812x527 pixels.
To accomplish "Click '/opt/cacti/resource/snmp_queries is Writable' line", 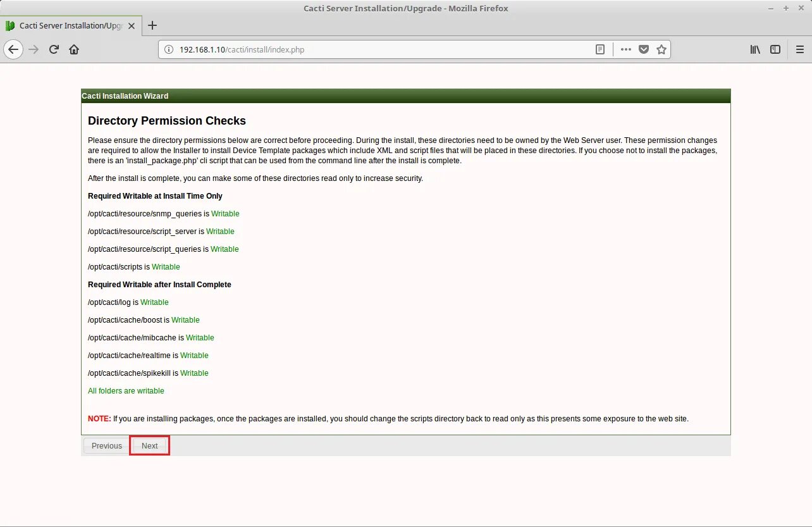I will [x=164, y=214].
